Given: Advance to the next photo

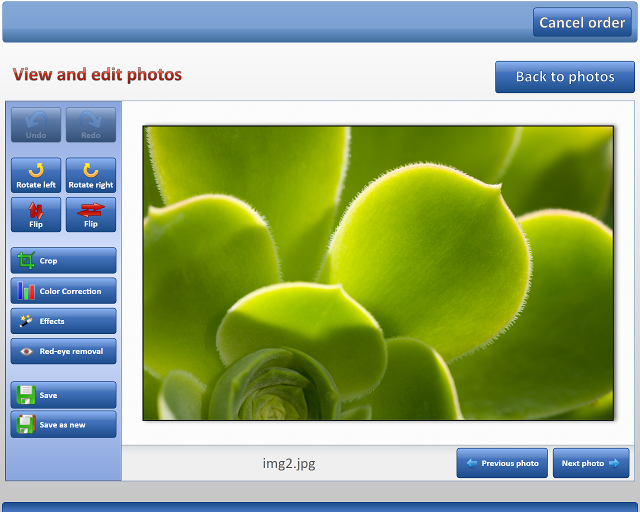Looking at the screenshot, I should [591, 463].
